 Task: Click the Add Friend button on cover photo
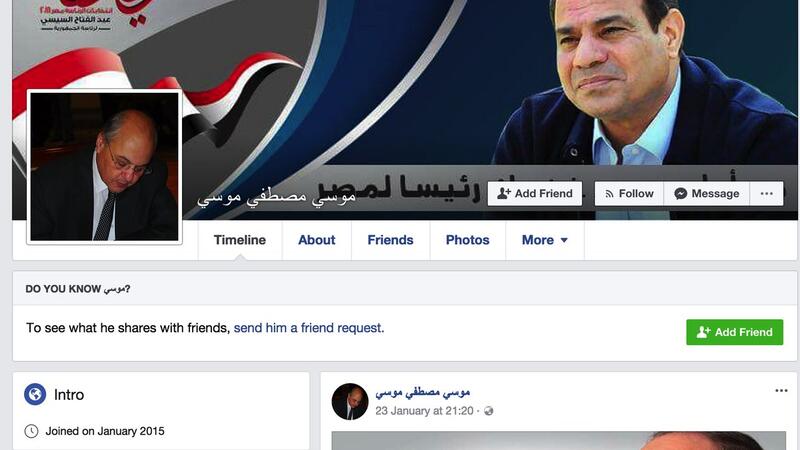(535, 194)
